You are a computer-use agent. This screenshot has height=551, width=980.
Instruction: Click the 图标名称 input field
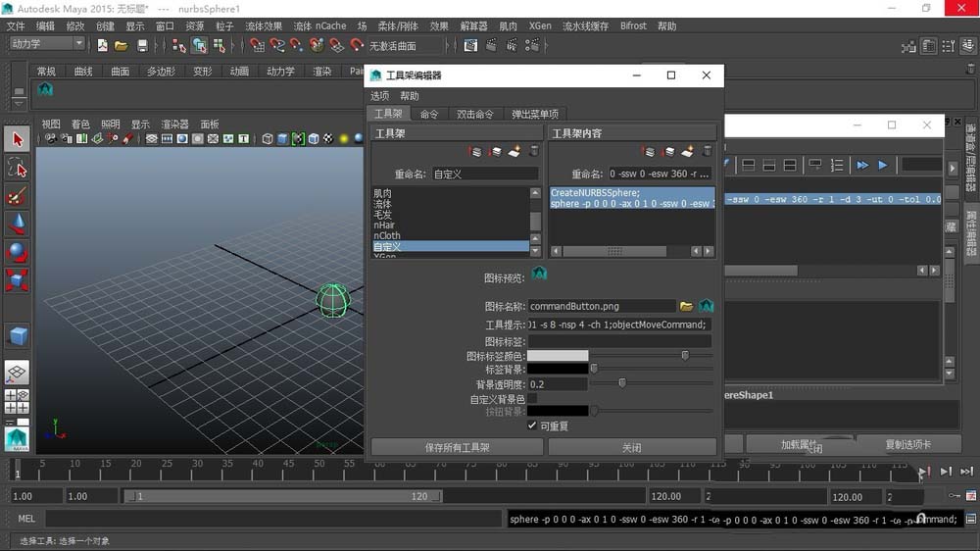coord(602,306)
